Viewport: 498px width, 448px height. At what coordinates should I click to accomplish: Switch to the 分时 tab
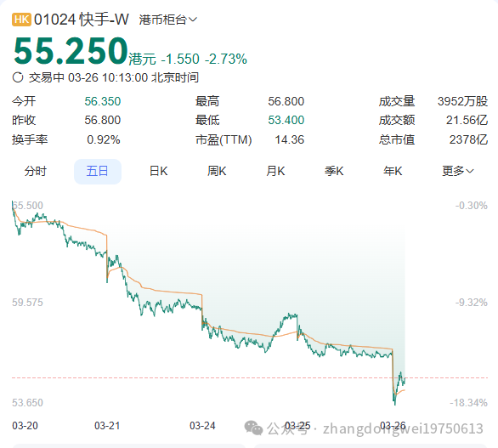pos(35,171)
